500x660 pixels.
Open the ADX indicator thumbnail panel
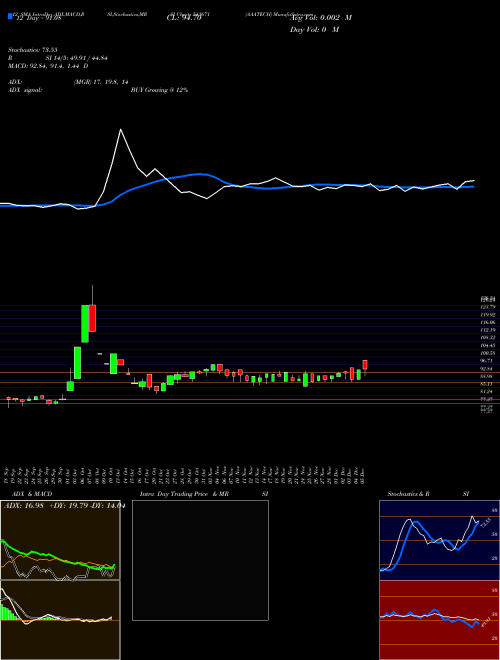[60, 540]
